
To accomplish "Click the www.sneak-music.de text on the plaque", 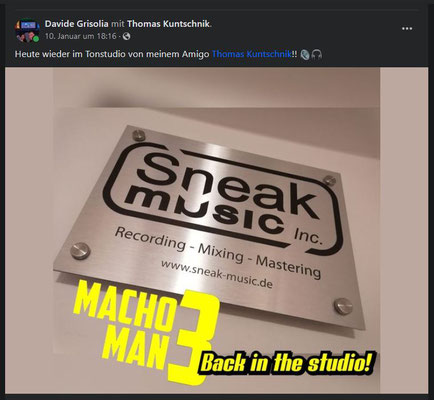I will (x=217, y=274).
